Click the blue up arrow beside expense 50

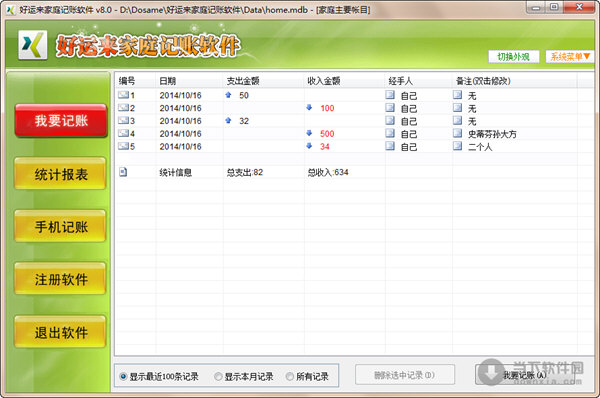[228, 95]
